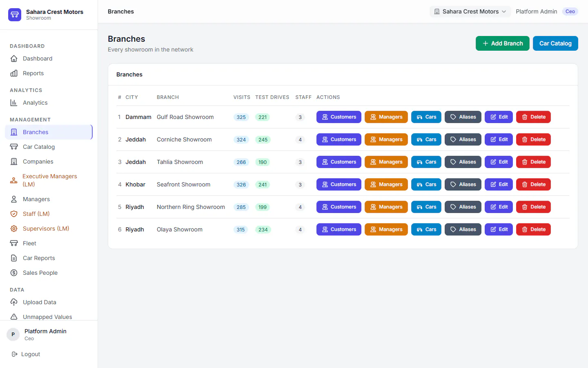Click the Unmapped Values warning icon
The width and height of the screenshot is (588, 368).
click(14, 317)
